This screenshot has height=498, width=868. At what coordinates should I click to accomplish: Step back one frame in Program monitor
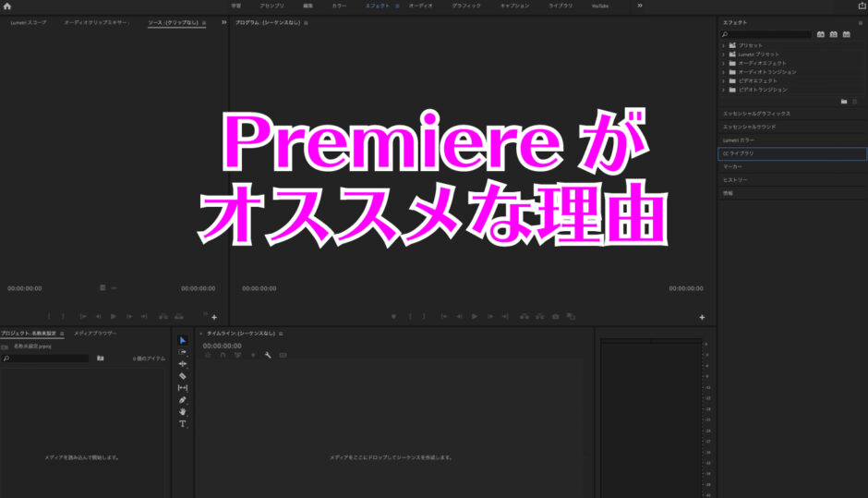pyautogui.click(x=459, y=316)
